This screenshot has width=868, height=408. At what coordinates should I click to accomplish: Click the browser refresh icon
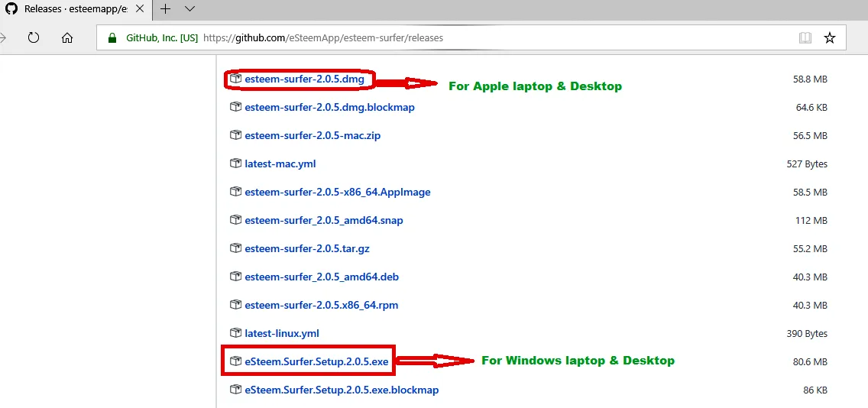(34, 37)
